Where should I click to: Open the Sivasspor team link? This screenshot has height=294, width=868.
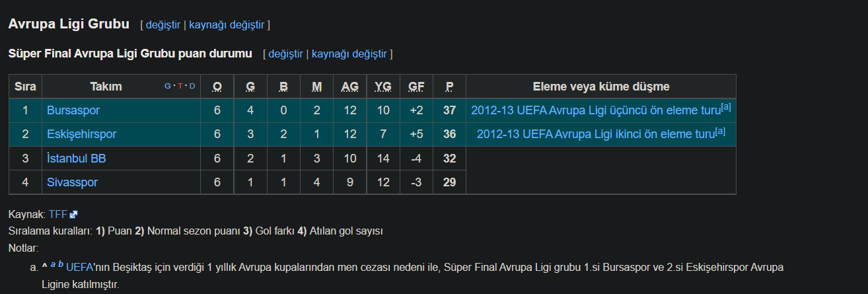72,182
